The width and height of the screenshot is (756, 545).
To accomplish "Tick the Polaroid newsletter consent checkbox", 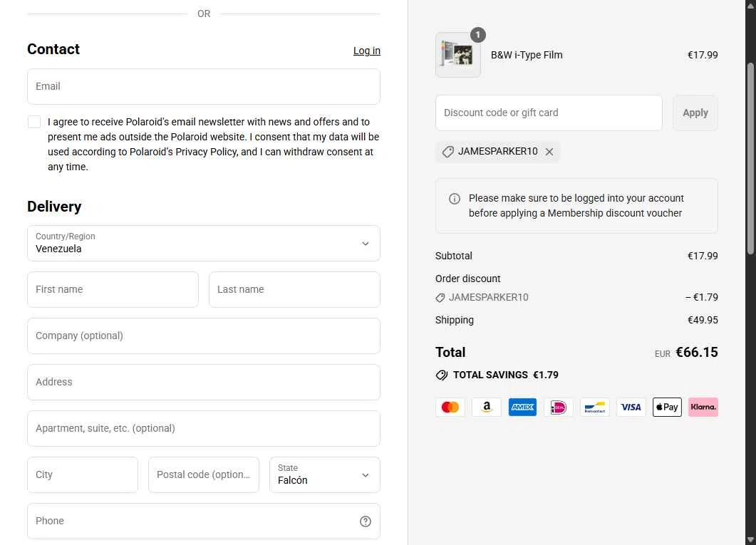I will tap(34, 122).
